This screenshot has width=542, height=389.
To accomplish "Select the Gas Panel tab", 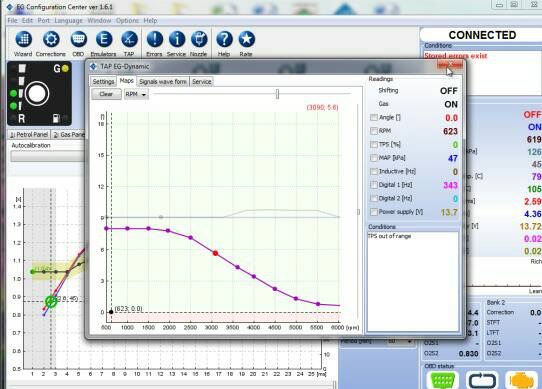I will pos(68,135).
